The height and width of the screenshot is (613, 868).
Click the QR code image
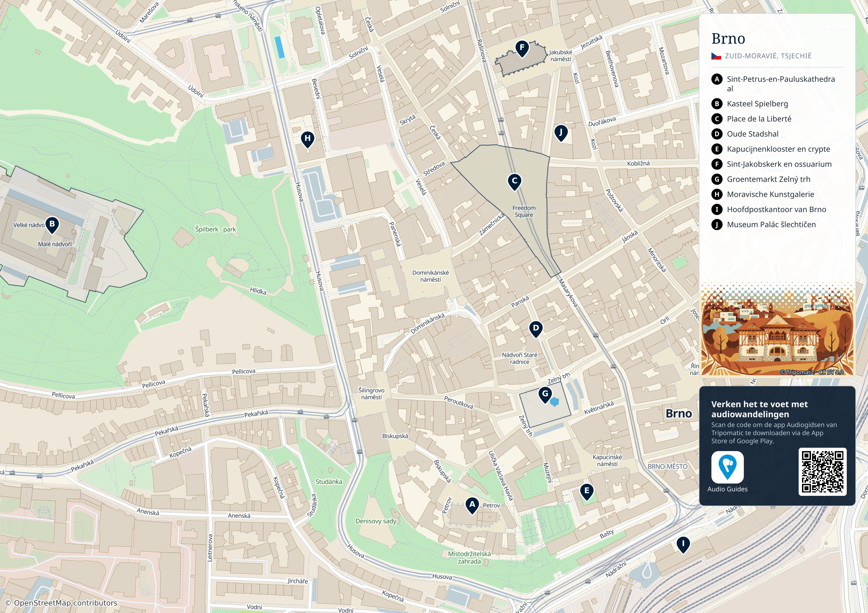822,471
